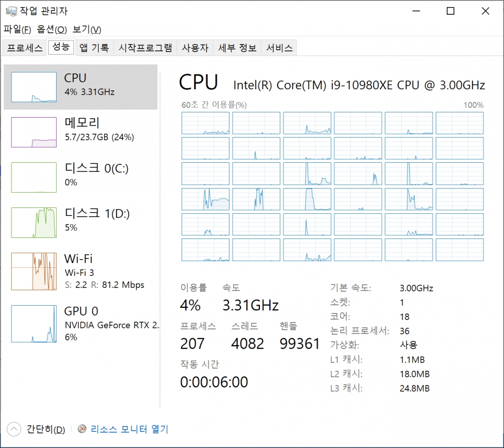Switch to the 프로세스 tab
This screenshot has height=448, width=504.
(x=24, y=48)
